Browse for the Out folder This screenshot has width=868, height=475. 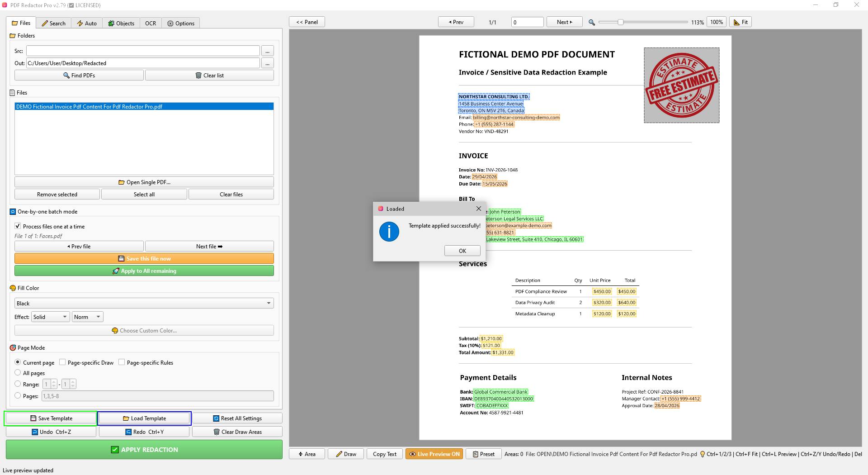268,63
